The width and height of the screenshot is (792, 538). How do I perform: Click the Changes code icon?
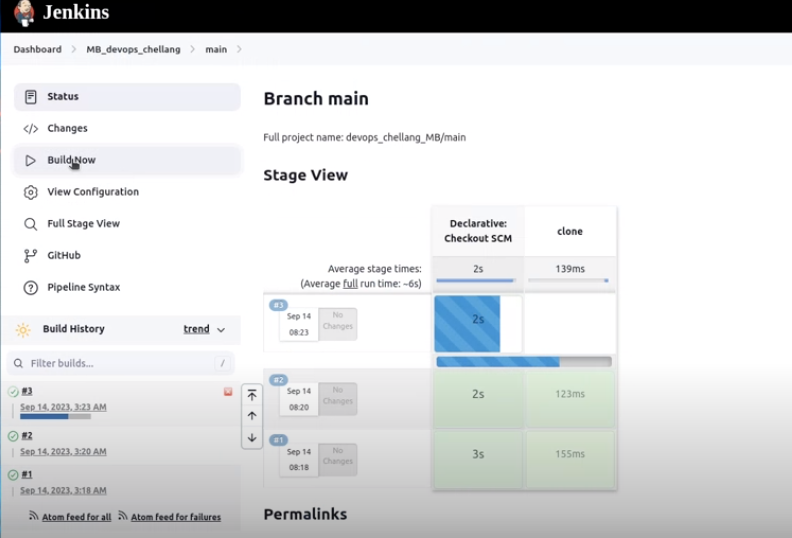31,129
